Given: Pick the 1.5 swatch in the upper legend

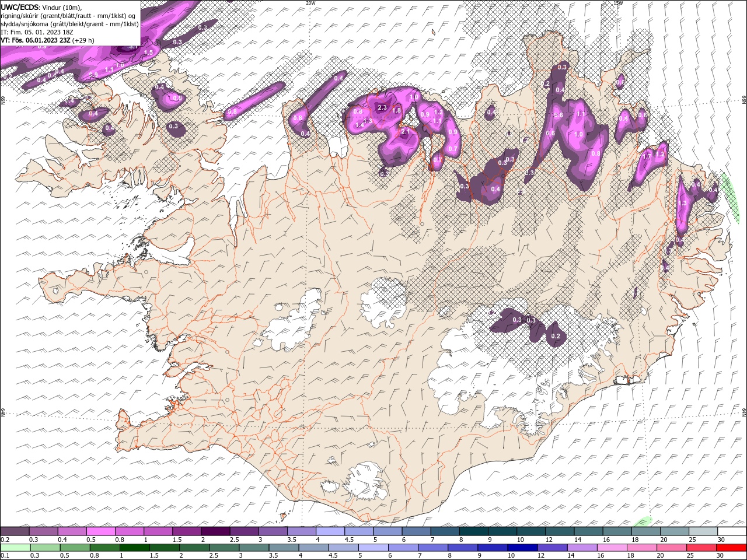Looking at the screenshot, I should (x=186, y=531).
